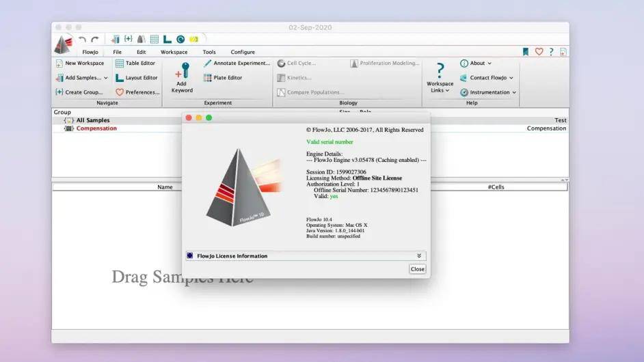Click the Create Group bracket icon in quick-access toolbar
Screen dimensions: 644x362
coord(128,38)
